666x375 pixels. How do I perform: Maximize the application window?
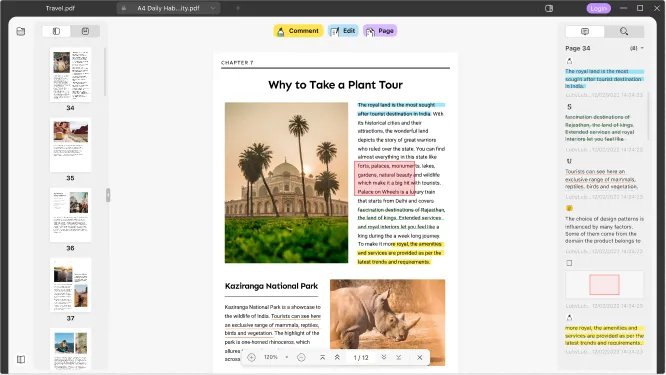(x=640, y=8)
